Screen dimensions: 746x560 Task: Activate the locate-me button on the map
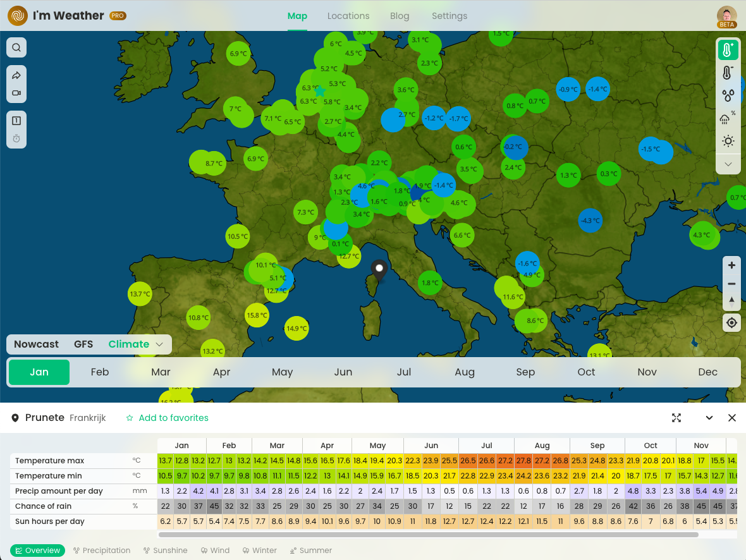pos(731,322)
